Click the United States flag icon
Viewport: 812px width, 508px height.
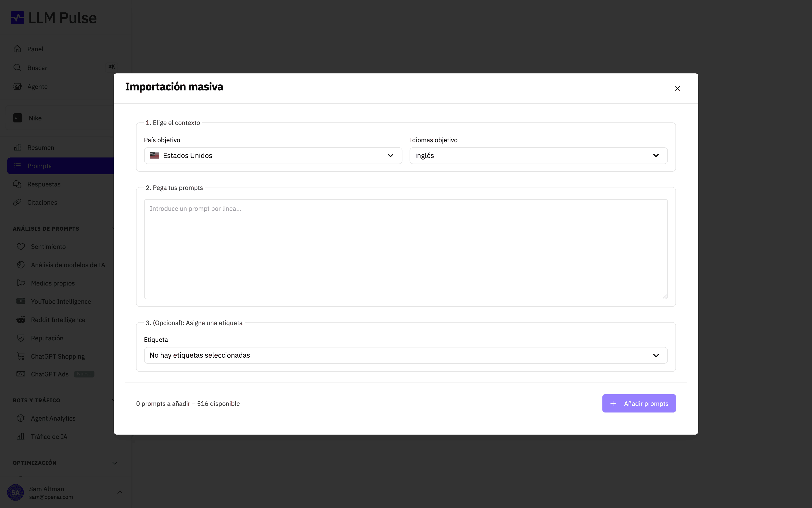coord(154,155)
